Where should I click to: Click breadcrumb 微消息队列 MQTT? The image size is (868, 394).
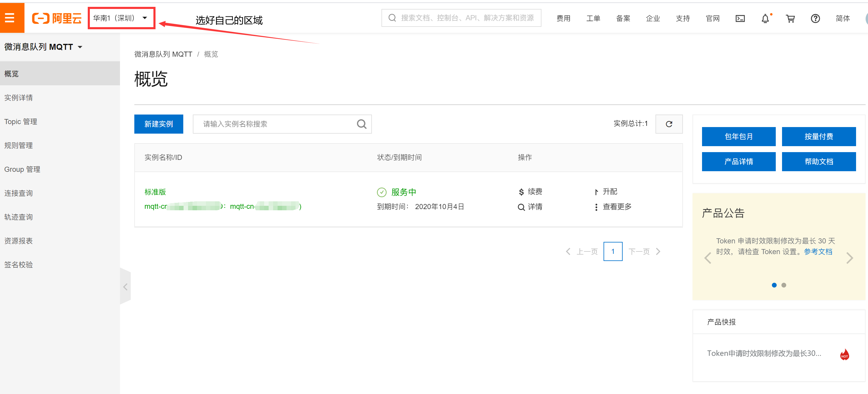point(163,54)
